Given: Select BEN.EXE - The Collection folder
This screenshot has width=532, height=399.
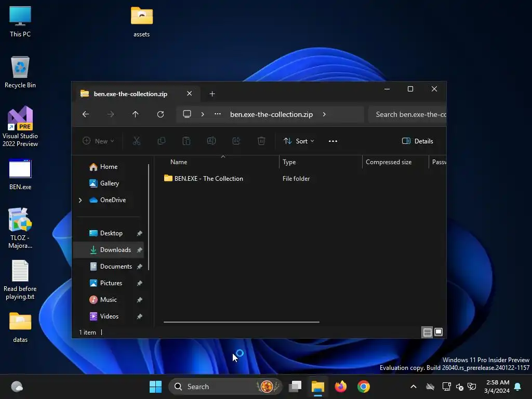Looking at the screenshot, I should pyautogui.click(x=204, y=179).
